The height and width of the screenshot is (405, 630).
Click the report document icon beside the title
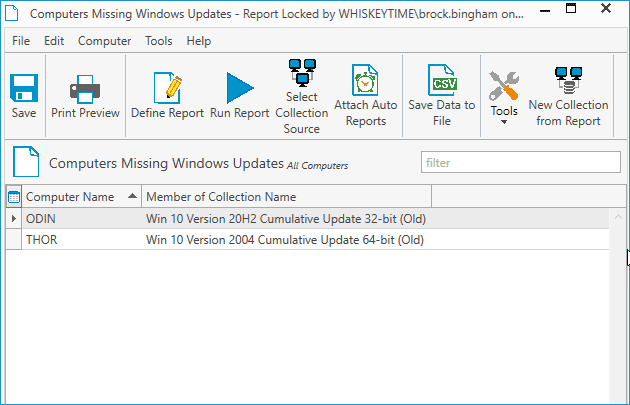click(x=26, y=162)
